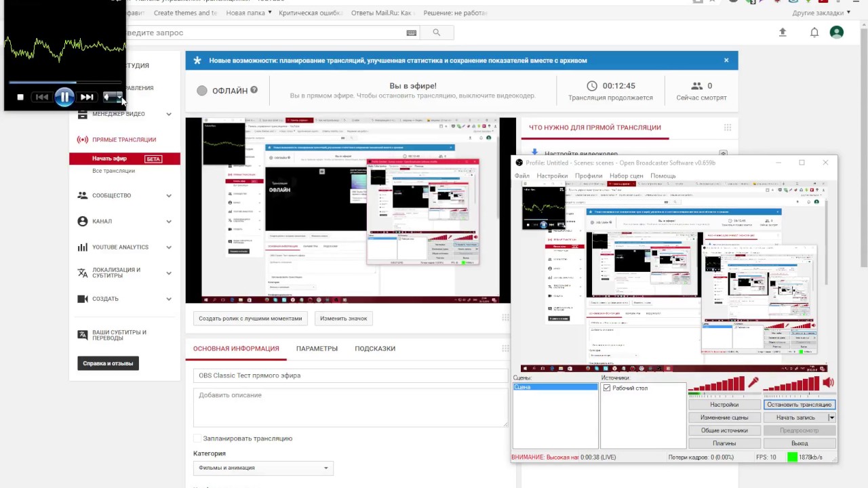
Task: Expand the МЕНЕДЖЕР ВИДЕО section
Action: (x=169, y=114)
